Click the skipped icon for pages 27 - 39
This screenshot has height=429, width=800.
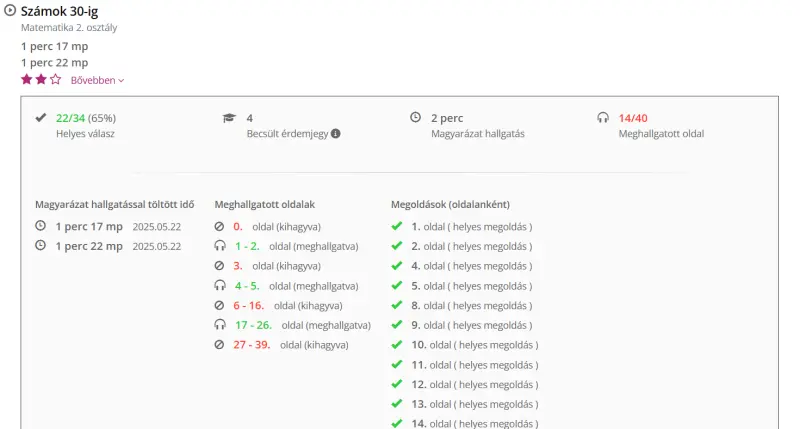(220, 344)
